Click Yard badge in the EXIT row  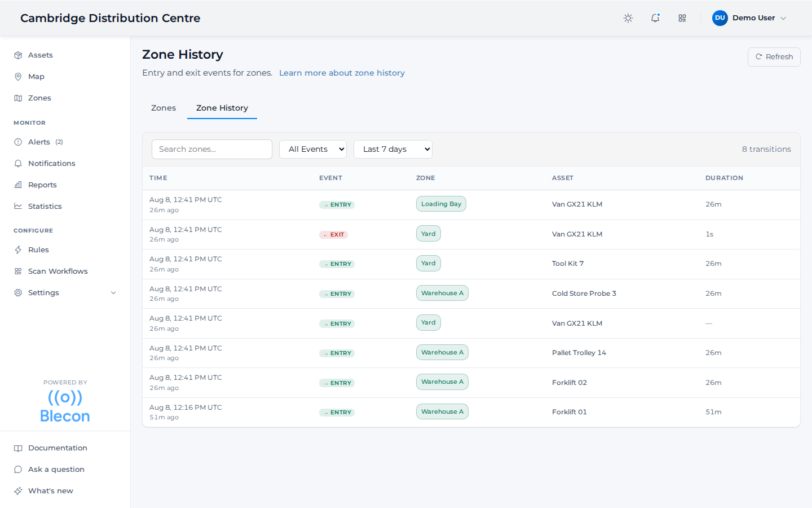429,234
